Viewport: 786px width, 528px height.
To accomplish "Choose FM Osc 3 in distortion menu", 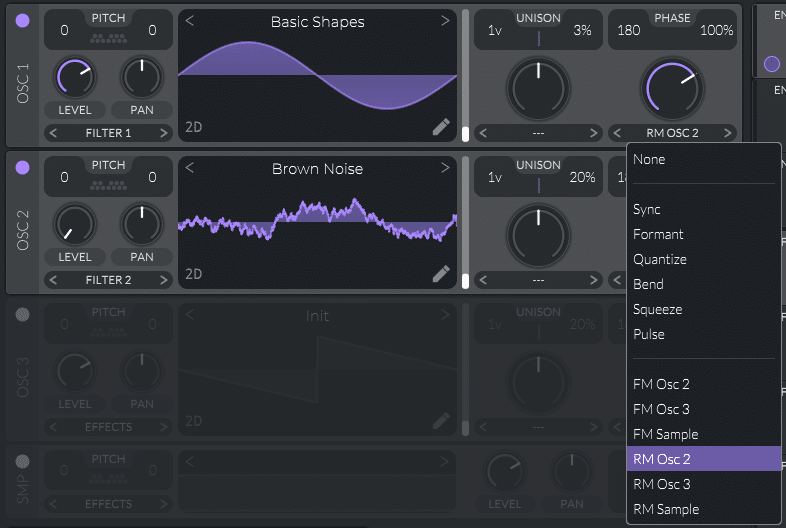I will click(703, 409).
